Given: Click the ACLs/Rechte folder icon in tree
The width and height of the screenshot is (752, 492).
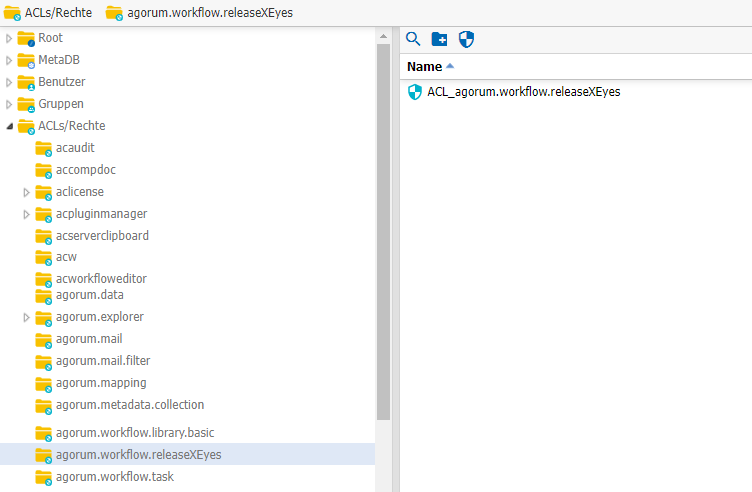Looking at the screenshot, I should pos(26,127).
